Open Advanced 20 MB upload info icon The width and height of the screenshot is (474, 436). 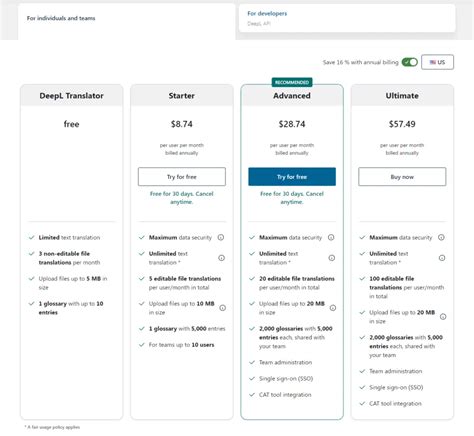tap(333, 308)
